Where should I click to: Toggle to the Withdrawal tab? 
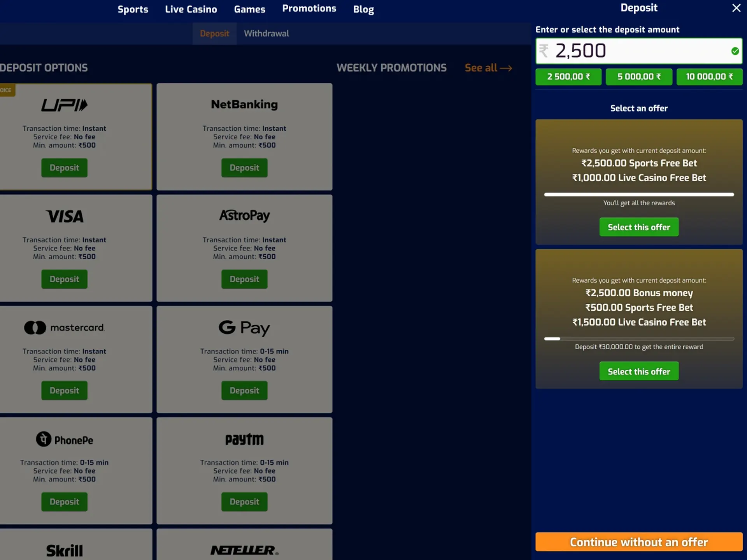(266, 33)
